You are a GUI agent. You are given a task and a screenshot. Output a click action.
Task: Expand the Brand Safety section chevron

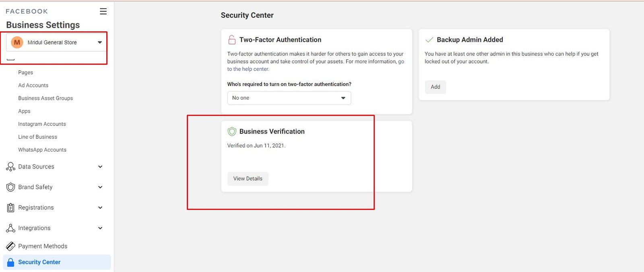(x=100, y=187)
